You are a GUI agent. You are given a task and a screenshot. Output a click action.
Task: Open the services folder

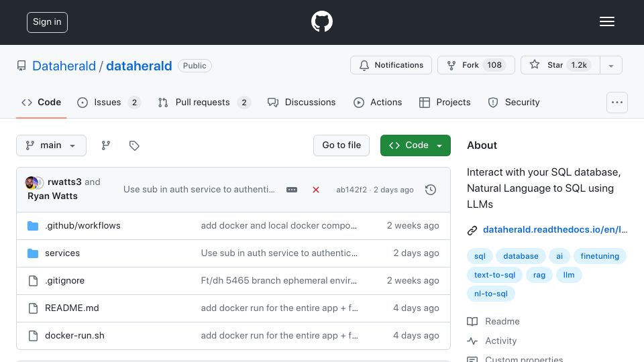pos(62,253)
